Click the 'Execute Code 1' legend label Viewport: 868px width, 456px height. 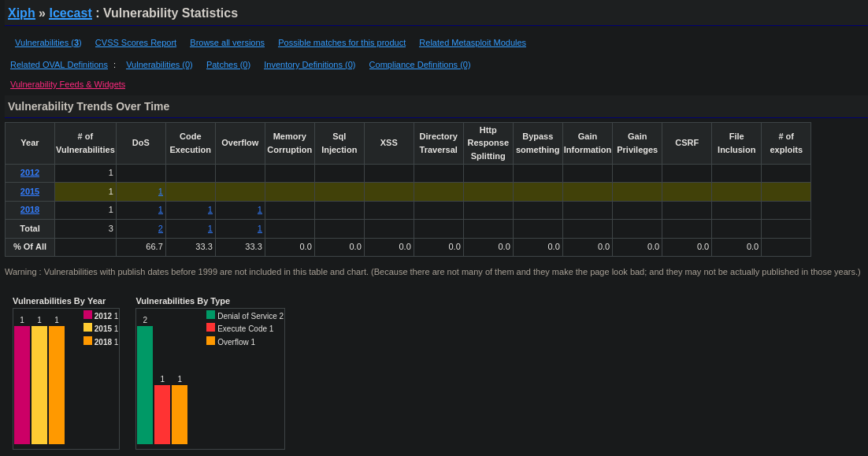point(245,328)
